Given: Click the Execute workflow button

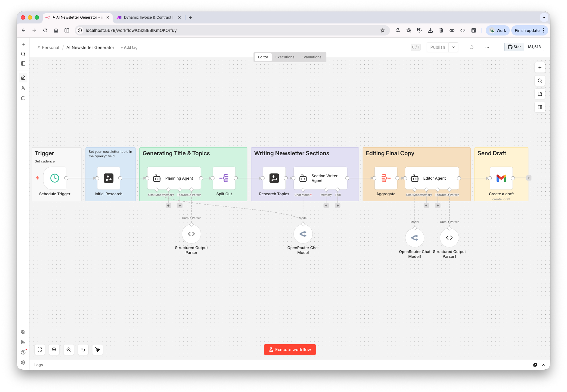Looking at the screenshot, I should point(290,349).
